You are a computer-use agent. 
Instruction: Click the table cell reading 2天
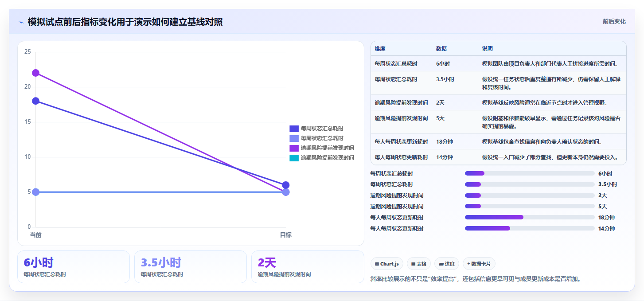pyautogui.click(x=440, y=103)
